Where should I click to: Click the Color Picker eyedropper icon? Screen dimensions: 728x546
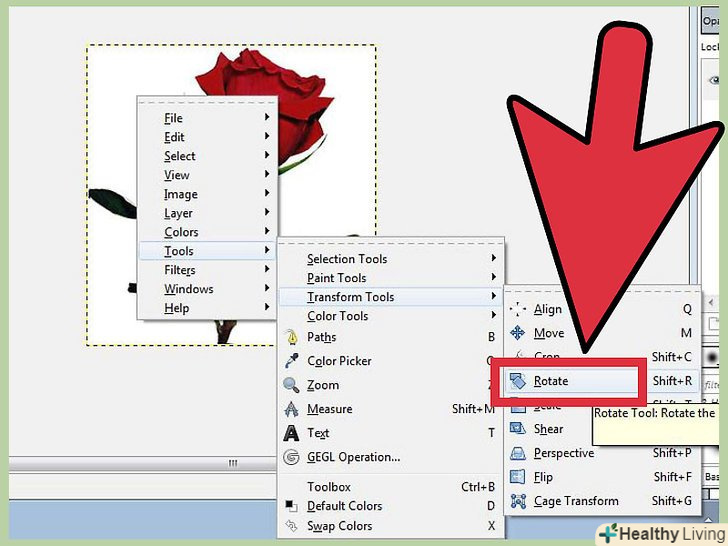tap(292, 361)
